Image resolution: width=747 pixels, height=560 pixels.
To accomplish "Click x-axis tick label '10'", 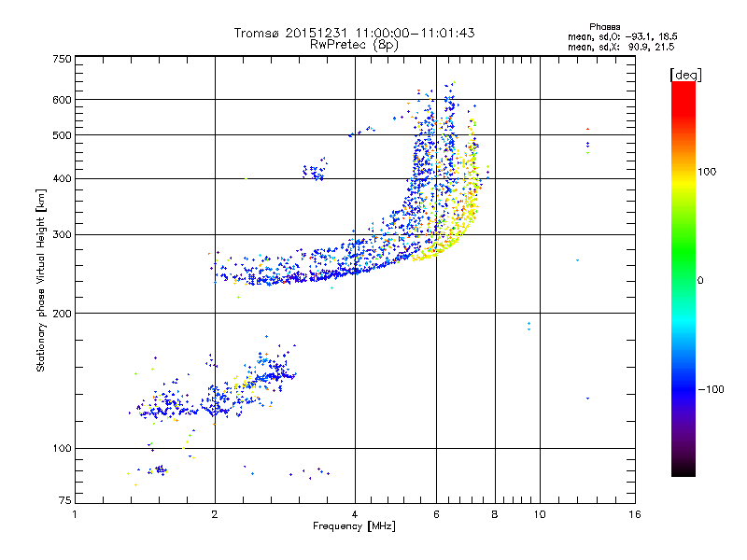I will coord(540,514).
